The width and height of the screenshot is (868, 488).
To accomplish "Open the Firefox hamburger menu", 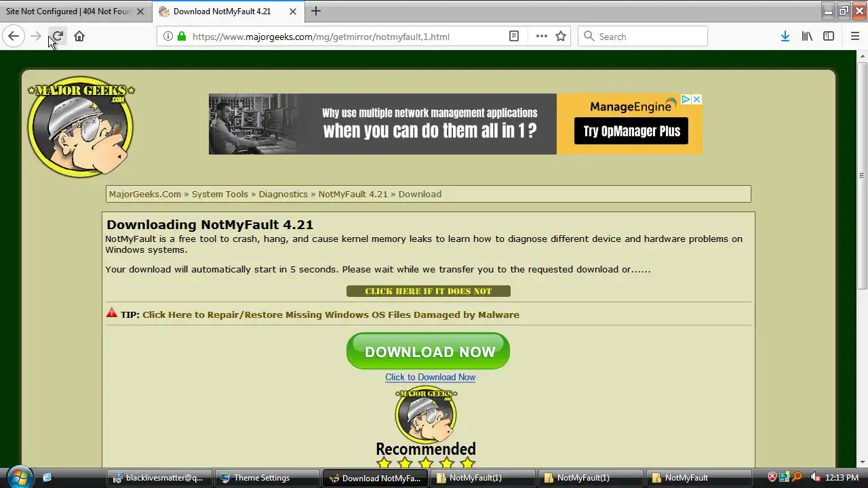I will tap(854, 36).
